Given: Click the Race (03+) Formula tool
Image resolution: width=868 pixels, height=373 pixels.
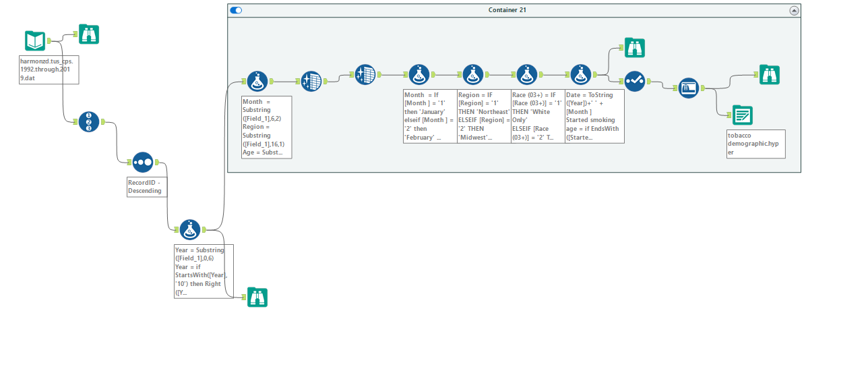Looking at the screenshot, I should [527, 75].
